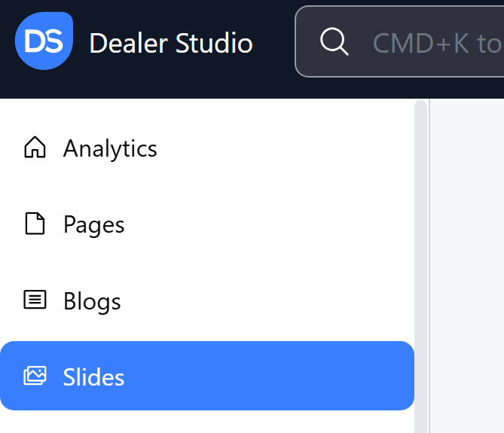Screen dimensions: 504x433
Task: Click header gap between title and search box
Action: pos(274,43)
